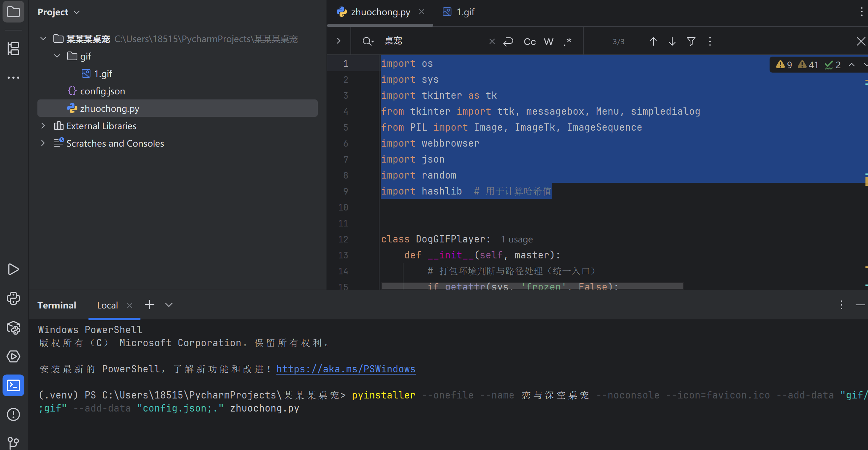Open the Structure tool window
The image size is (868, 450).
point(13,48)
